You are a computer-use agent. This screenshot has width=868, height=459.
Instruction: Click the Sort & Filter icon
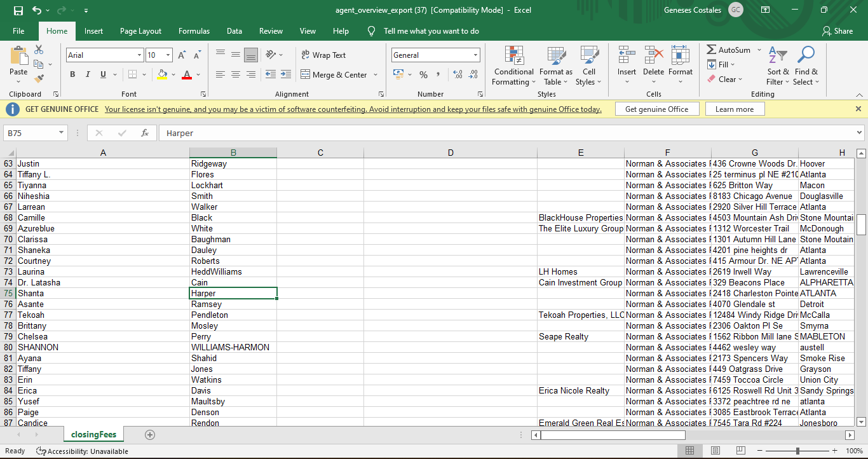coord(777,67)
